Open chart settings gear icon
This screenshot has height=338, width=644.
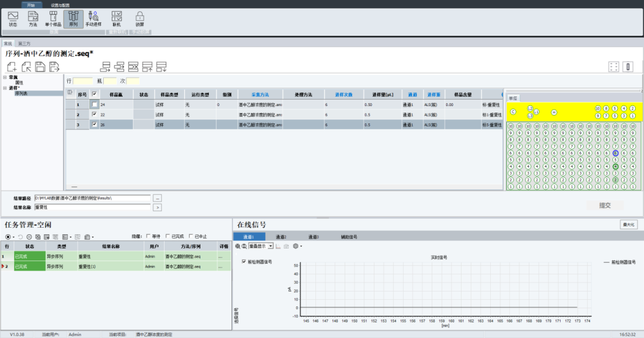point(295,246)
